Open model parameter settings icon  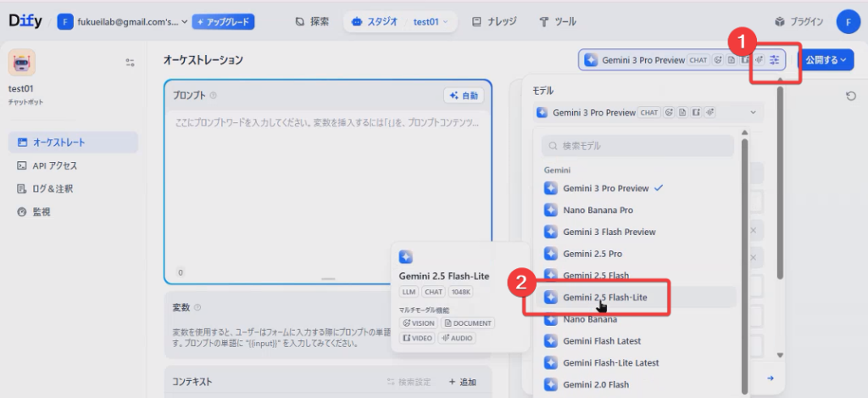click(x=775, y=59)
